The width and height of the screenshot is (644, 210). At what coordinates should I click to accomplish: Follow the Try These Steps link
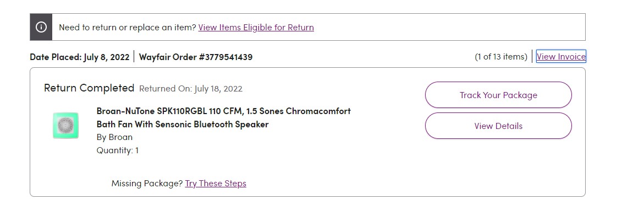(216, 183)
